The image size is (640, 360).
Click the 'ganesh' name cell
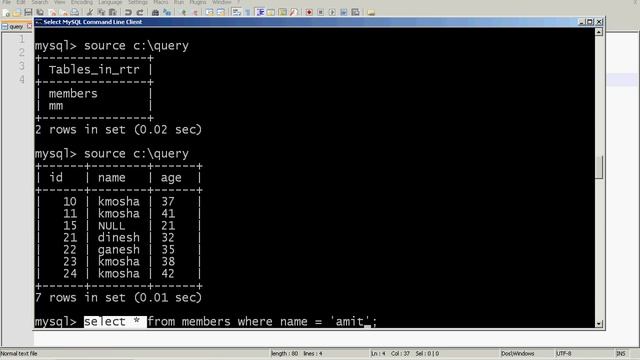click(x=118, y=250)
